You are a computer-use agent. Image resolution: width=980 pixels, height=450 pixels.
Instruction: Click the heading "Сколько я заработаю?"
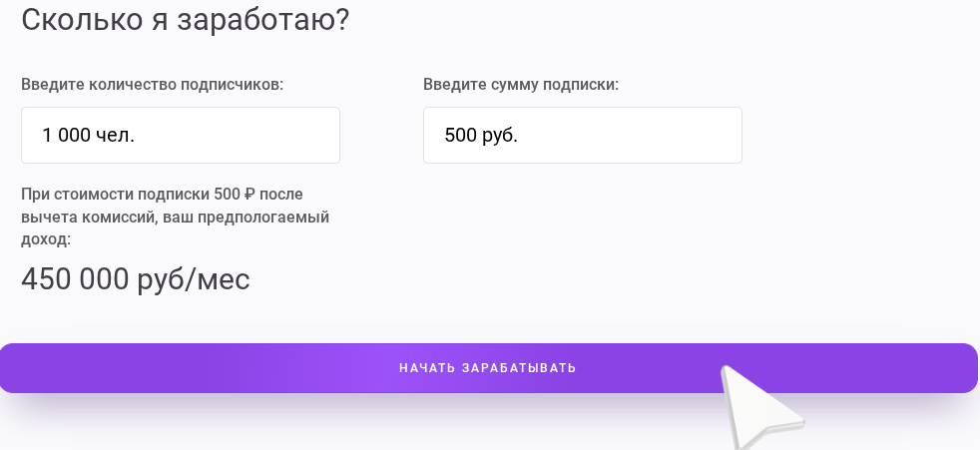click(185, 20)
